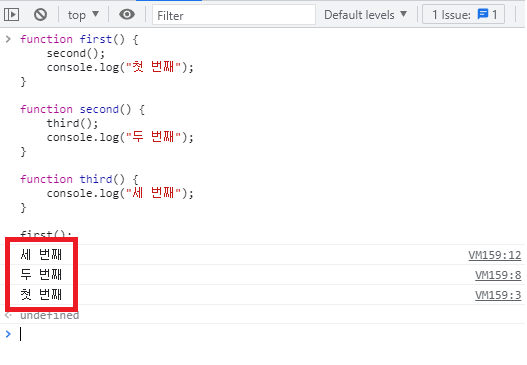This screenshot has width=527, height=365.
Task: Click console.log("첫 번째") code line
Action: pyautogui.click(x=120, y=67)
